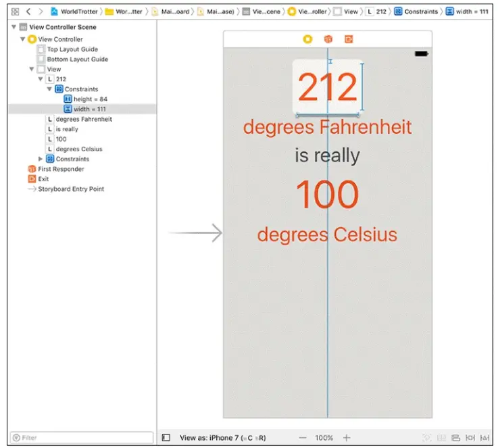Click WorldTrotter project in jump bar

point(74,11)
